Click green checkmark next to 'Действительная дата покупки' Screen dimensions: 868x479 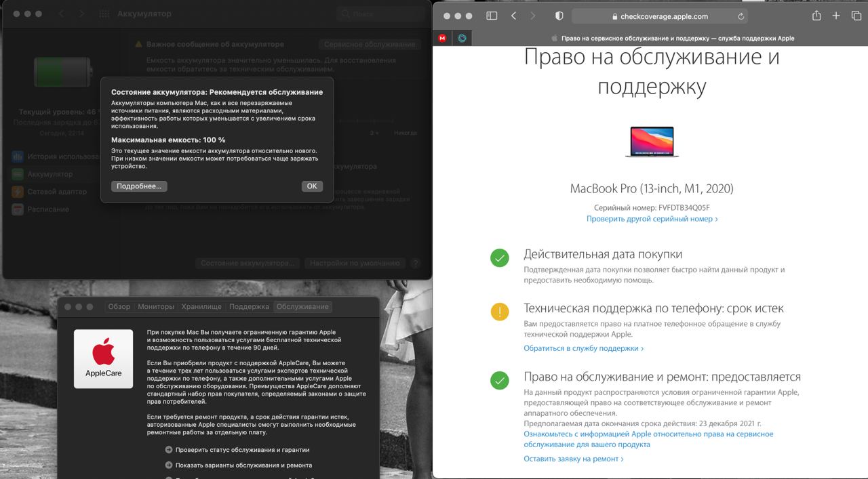point(500,257)
